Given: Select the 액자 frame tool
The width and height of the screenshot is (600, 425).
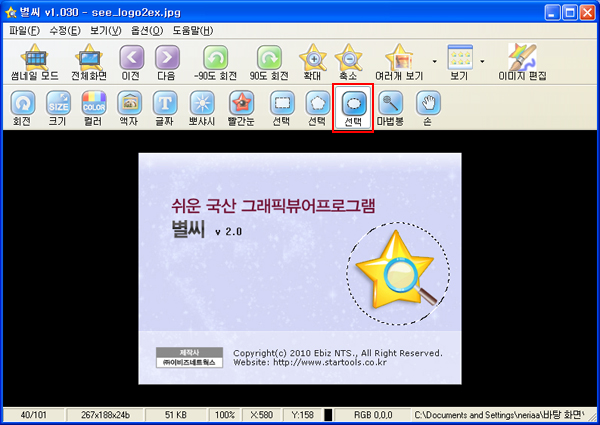Looking at the screenshot, I should (x=129, y=108).
